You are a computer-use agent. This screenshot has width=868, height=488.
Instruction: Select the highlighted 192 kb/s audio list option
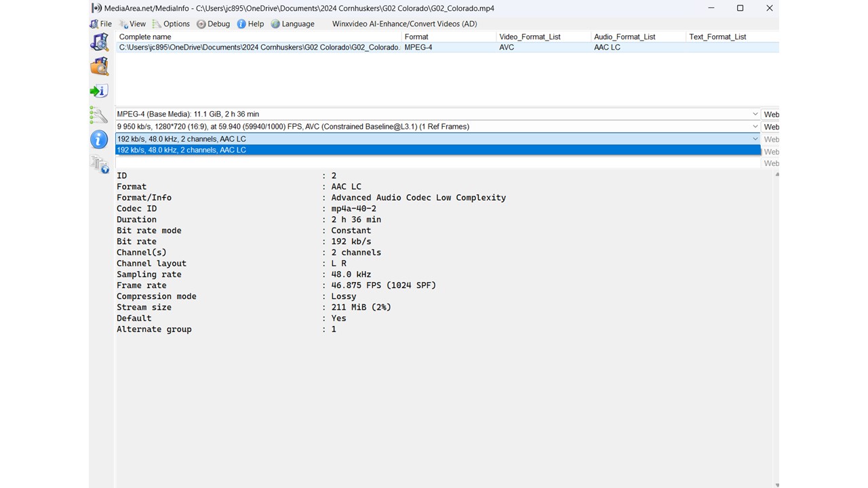pyautogui.click(x=437, y=150)
